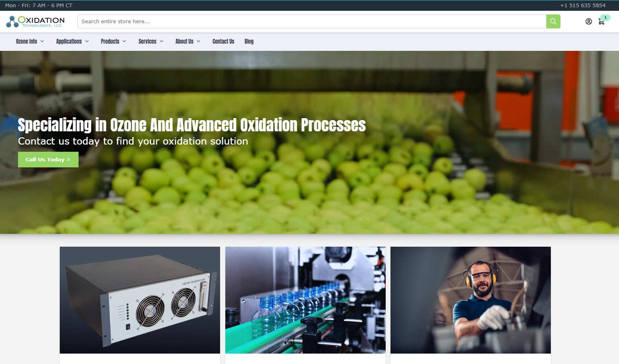The width and height of the screenshot is (619, 364).
Task: Click the cart item count badge
Action: click(x=605, y=18)
